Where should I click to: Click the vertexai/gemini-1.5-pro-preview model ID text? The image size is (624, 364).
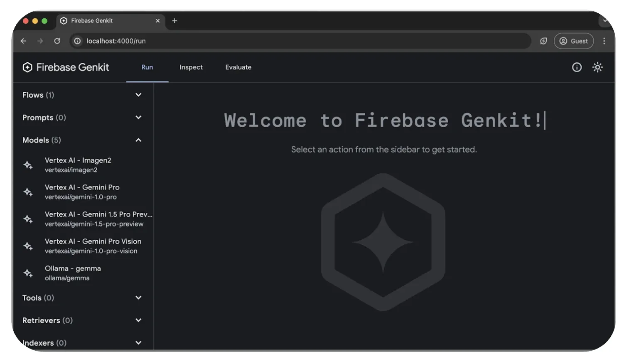click(x=94, y=224)
